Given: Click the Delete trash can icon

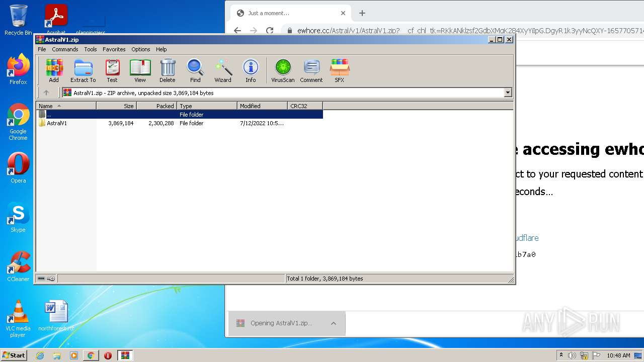Looking at the screenshot, I should (168, 71).
